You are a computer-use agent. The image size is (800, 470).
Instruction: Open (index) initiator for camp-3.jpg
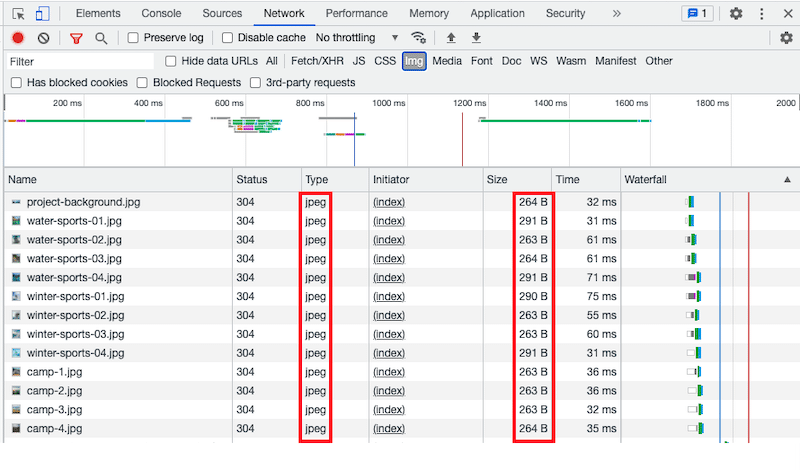pos(389,410)
